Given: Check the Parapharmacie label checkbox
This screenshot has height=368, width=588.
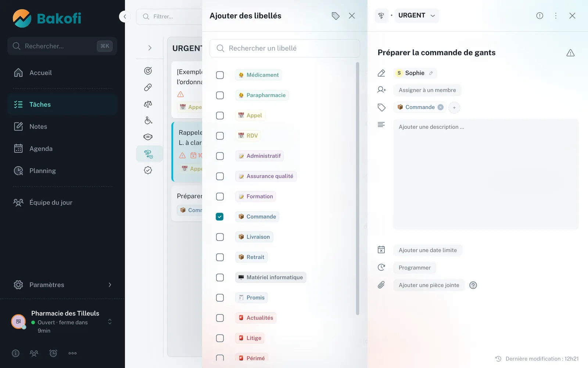Looking at the screenshot, I should click(x=220, y=95).
